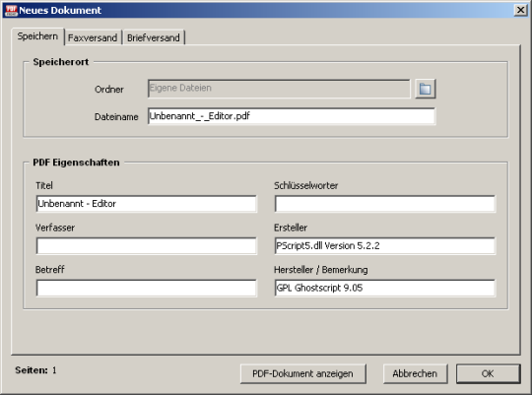
Task: Click the Ersteller label
Action: 291,228
